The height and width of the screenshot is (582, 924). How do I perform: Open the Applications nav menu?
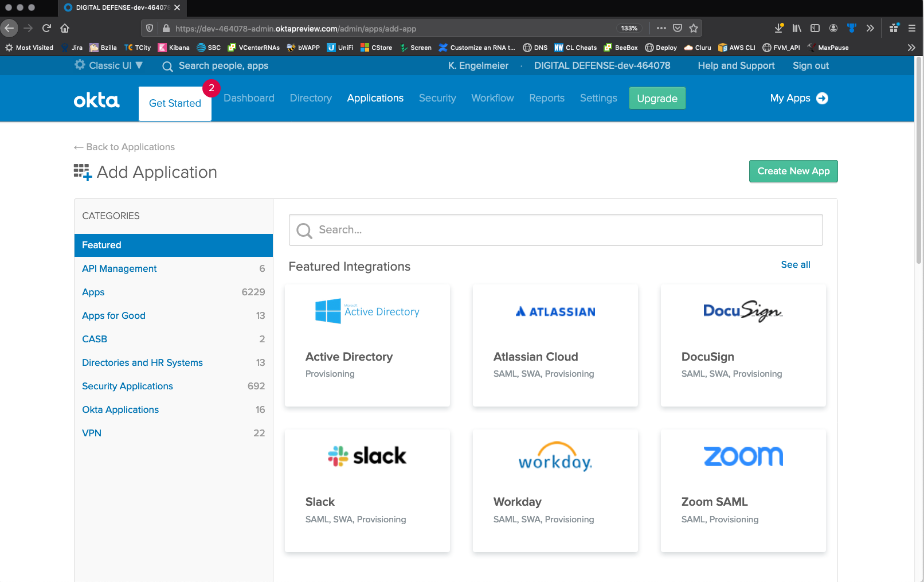[375, 98]
